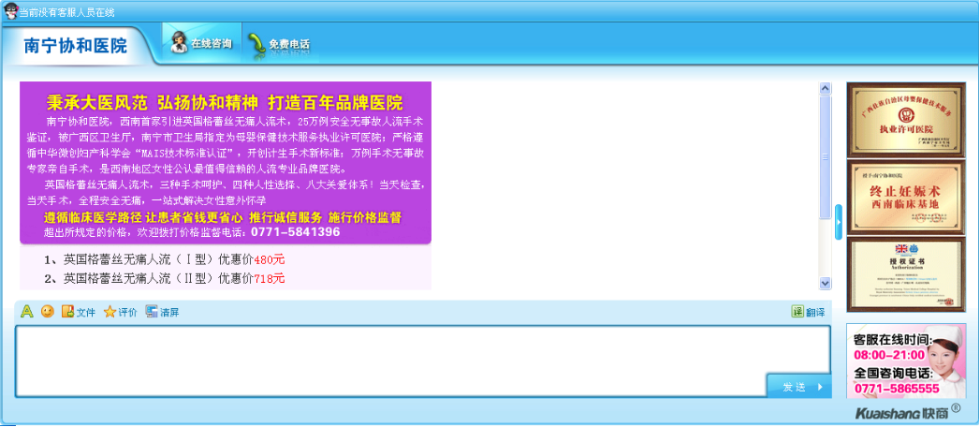
Task: Click the 评价 star rating icon
Action: click(x=110, y=312)
